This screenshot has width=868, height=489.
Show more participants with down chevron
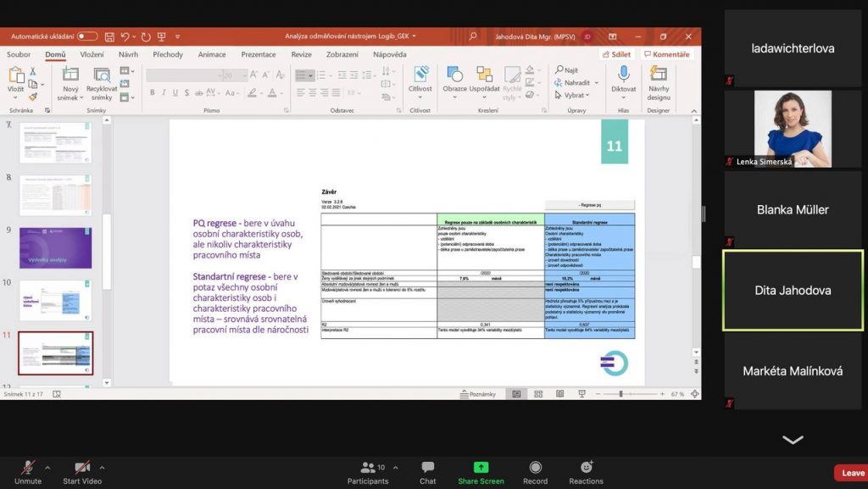(x=793, y=440)
